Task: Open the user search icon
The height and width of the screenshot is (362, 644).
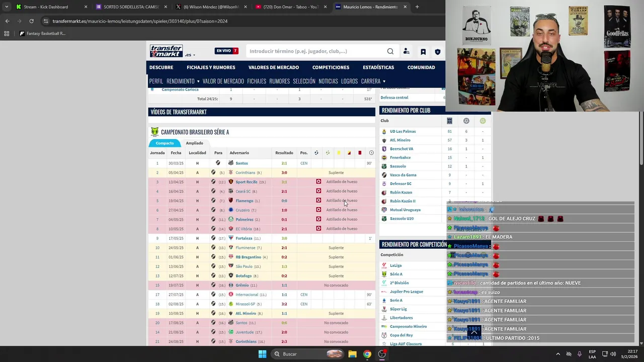Action: coord(407,51)
